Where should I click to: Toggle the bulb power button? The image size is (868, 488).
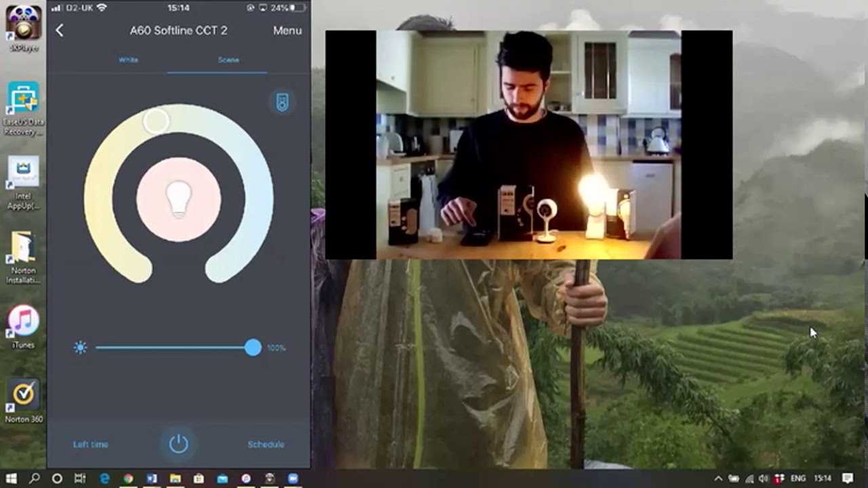pyautogui.click(x=178, y=444)
